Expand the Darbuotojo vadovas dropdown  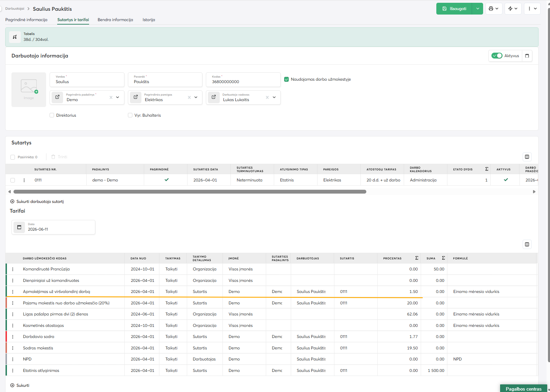coord(274,97)
